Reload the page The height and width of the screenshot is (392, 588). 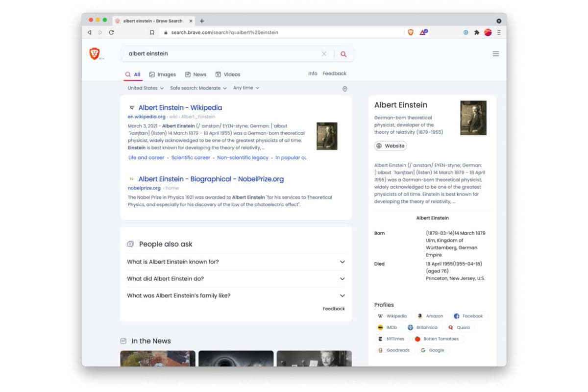coord(111,32)
